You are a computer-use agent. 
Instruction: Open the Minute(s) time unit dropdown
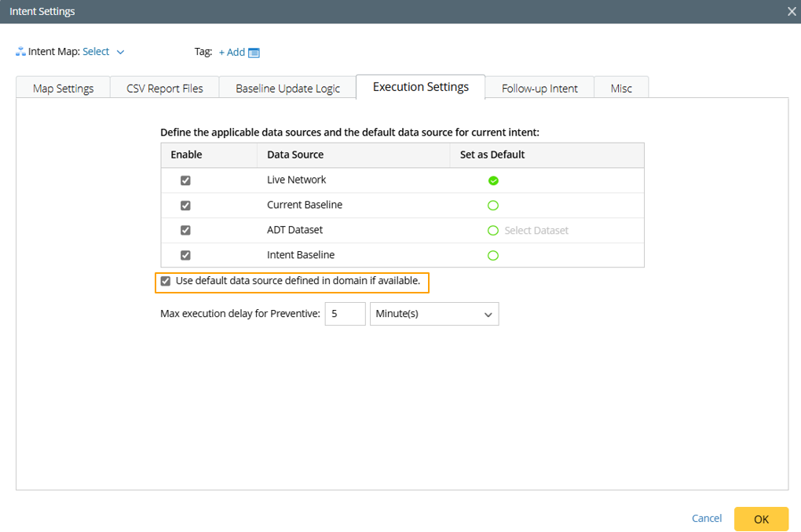point(434,314)
